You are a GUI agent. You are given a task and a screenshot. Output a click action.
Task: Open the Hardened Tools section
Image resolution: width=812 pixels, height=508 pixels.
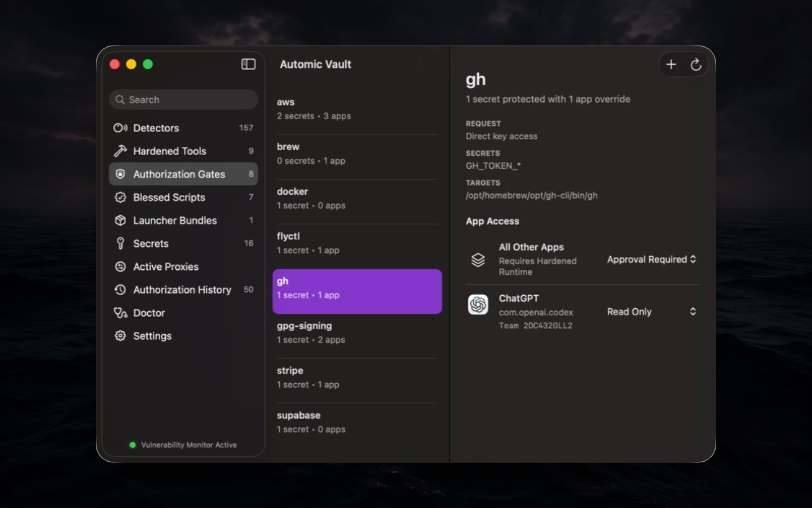(183, 151)
